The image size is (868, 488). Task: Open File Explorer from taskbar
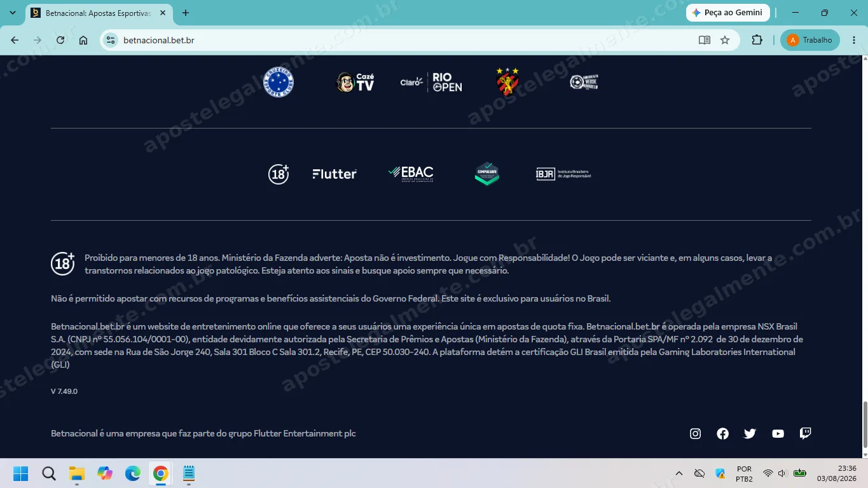click(77, 473)
